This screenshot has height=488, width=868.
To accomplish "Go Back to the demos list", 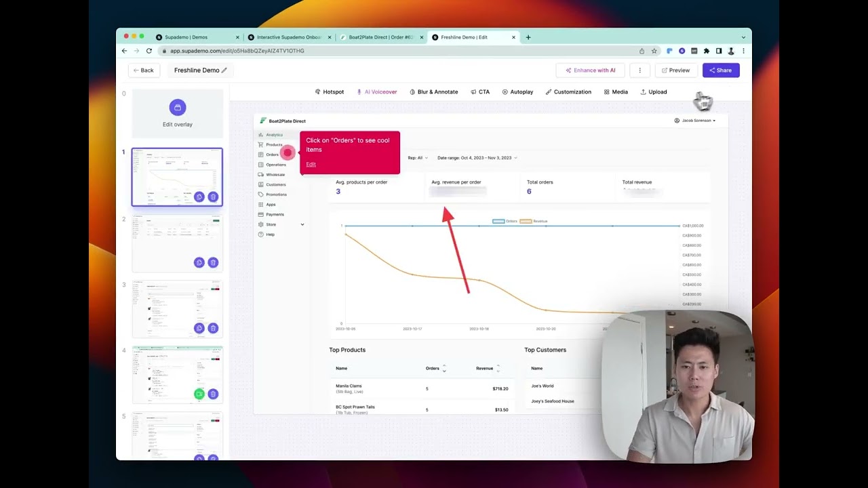I will (x=144, y=70).
